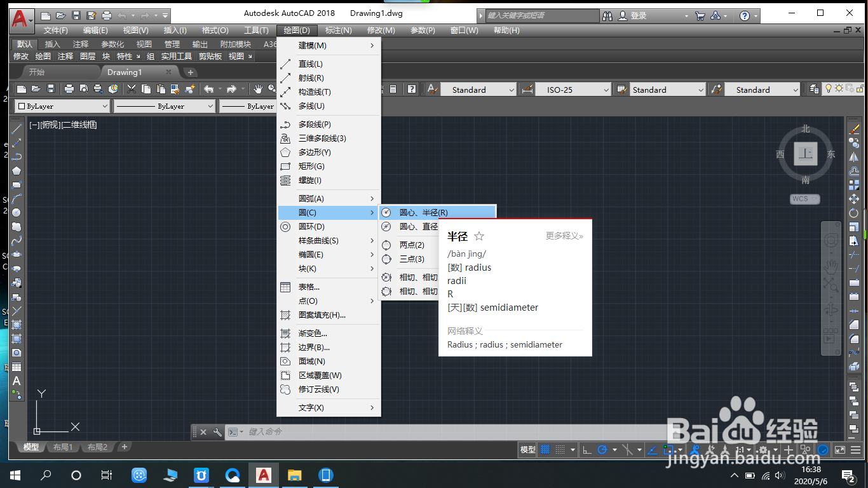The height and width of the screenshot is (488, 868).
Task: Click the 登录 sign-in button
Action: pyautogui.click(x=632, y=16)
